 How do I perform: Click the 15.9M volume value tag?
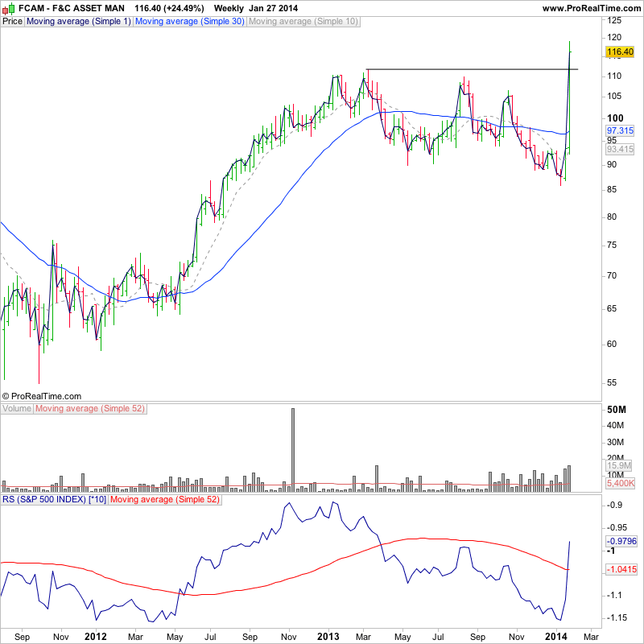tap(619, 466)
